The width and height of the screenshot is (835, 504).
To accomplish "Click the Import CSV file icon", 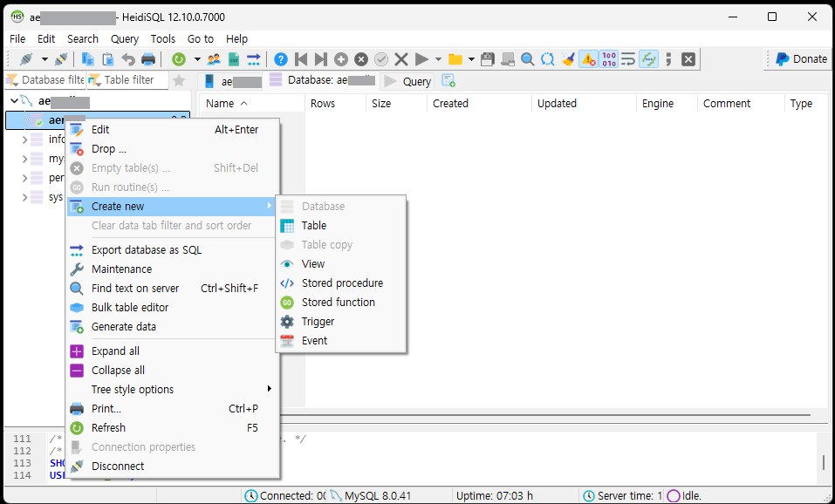I will [234, 59].
